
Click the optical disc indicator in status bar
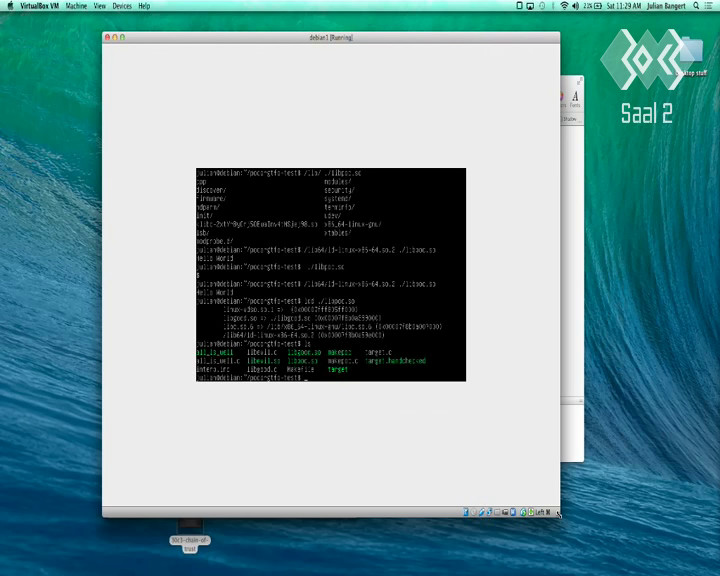pos(473,512)
